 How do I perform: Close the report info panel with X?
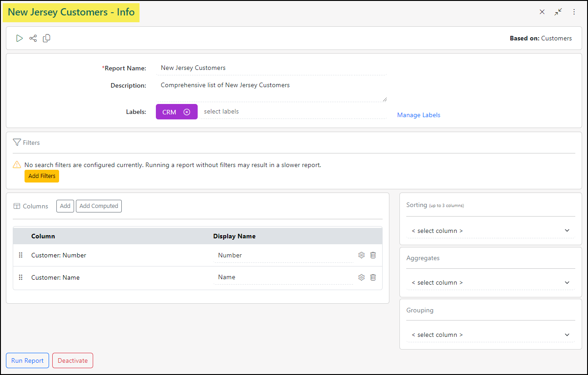542,12
